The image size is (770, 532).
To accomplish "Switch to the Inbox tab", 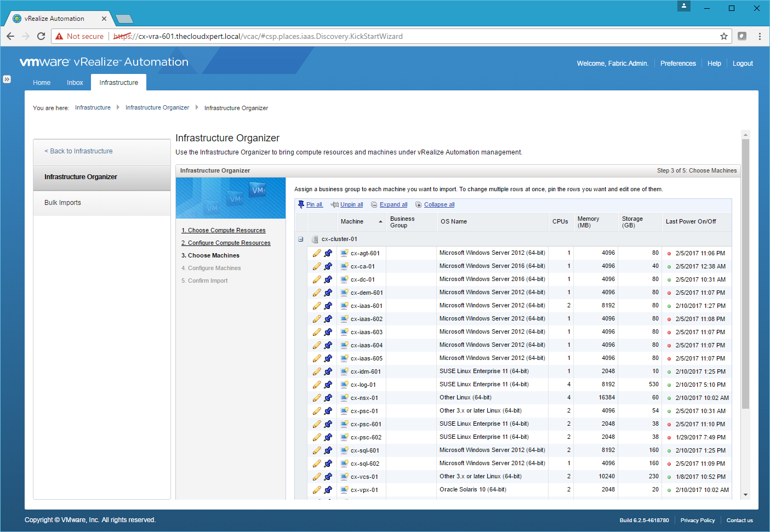I will (x=75, y=83).
